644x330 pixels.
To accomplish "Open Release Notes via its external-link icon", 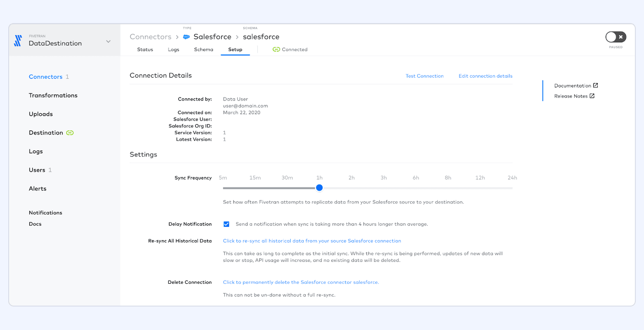I will pos(592,96).
